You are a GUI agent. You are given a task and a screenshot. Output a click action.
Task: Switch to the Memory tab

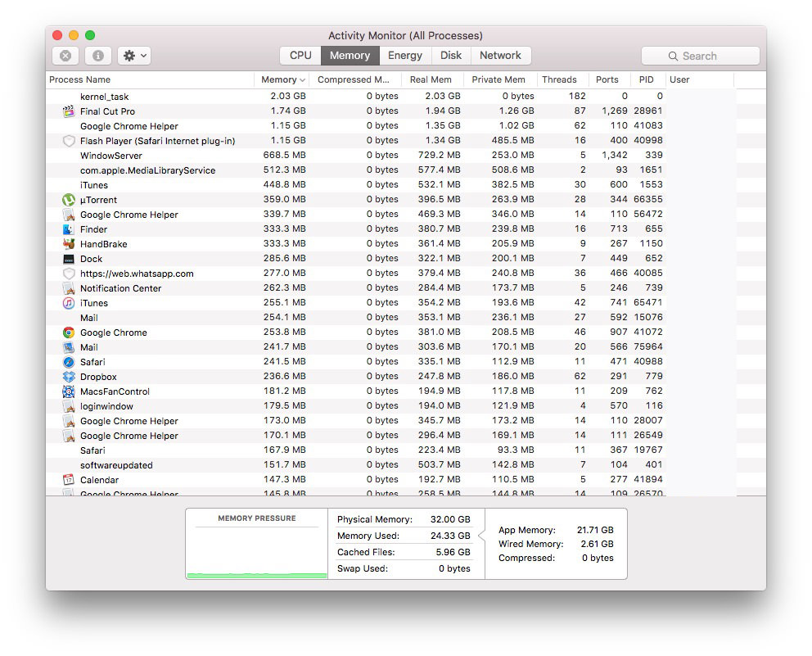(x=350, y=56)
